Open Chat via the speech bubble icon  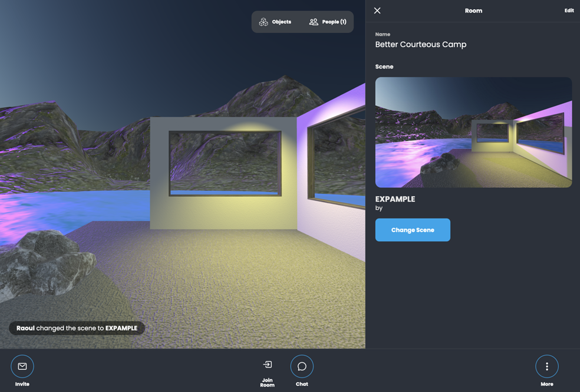point(302,366)
